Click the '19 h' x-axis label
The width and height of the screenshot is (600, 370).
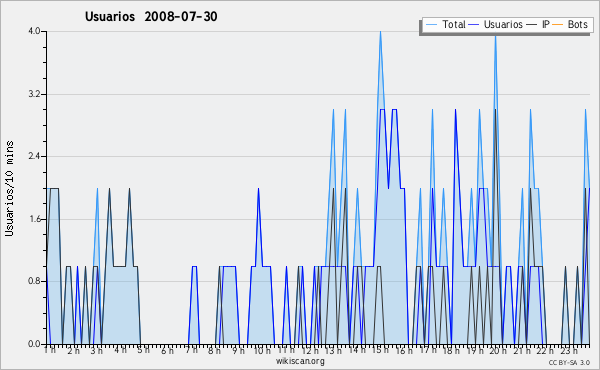click(x=475, y=350)
